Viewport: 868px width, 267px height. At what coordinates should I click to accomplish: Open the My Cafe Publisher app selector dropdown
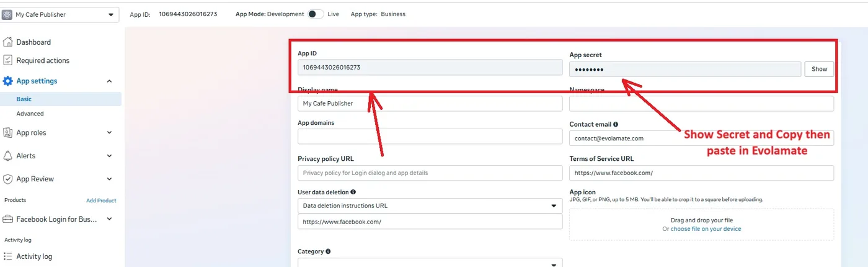(x=60, y=14)
